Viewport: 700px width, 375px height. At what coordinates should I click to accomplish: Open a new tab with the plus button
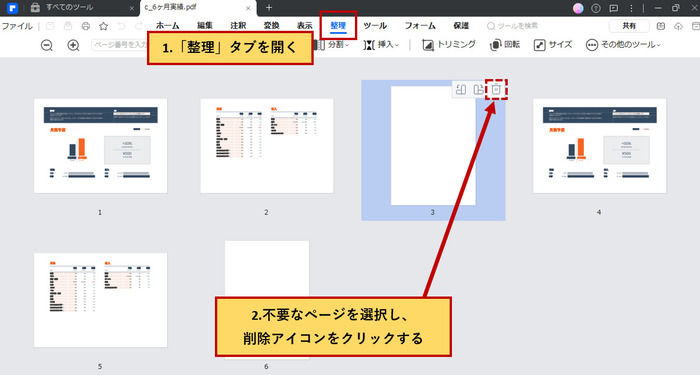[x=269, y=8]
